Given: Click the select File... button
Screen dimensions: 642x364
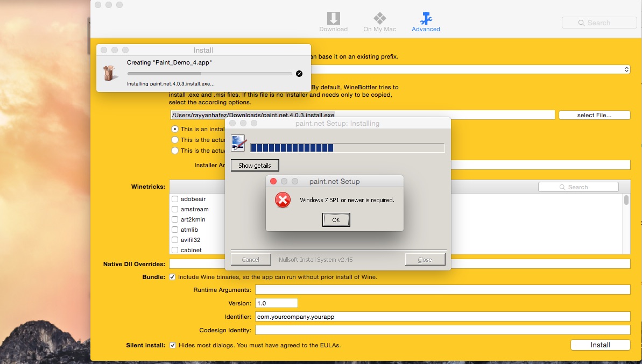Looking at the screenshot, I should [x=594, y=115].
